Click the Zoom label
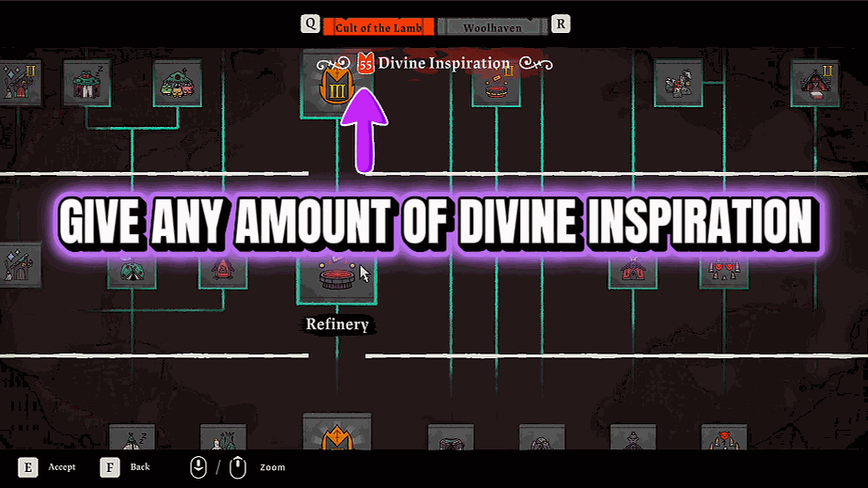 273,467
